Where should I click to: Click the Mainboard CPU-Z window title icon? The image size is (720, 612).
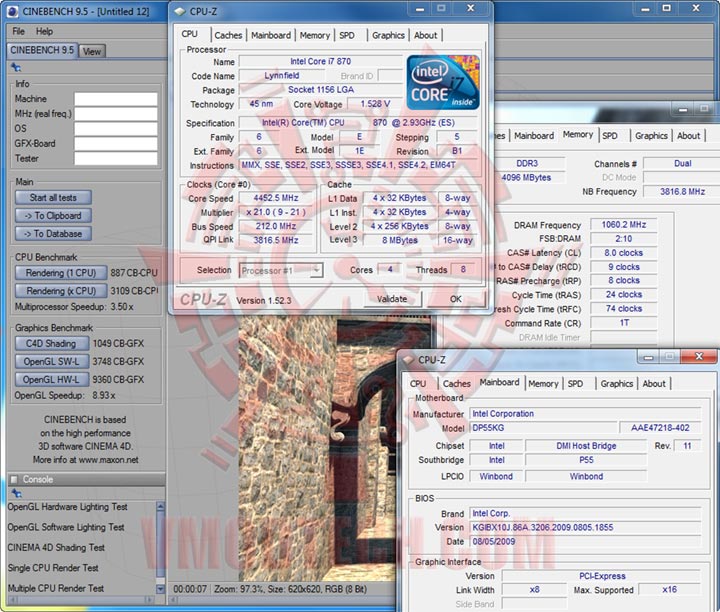408,360
